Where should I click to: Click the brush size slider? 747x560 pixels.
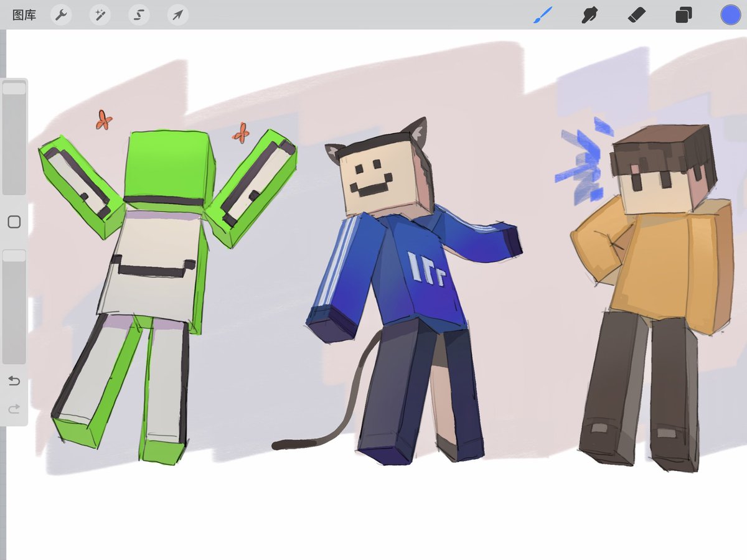click(x=14, y=137)
